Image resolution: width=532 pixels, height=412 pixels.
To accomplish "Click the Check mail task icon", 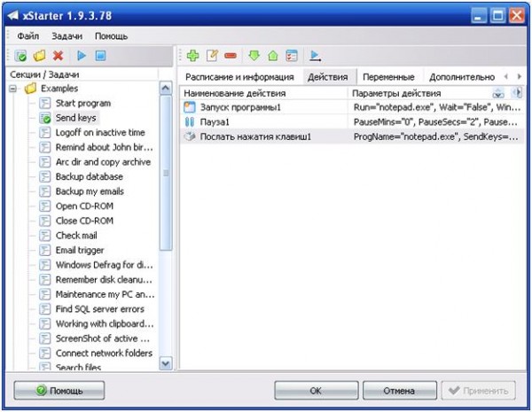I will pyautogui.click(x=45, y=236).
